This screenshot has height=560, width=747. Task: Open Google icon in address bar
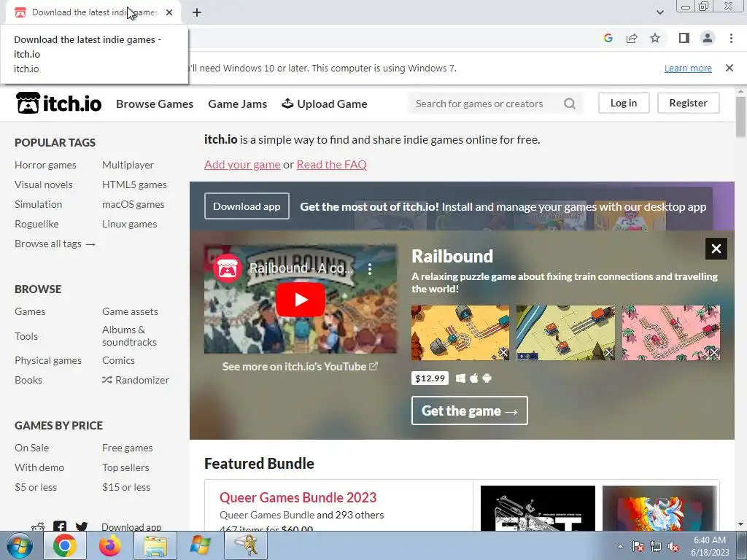(x=608, y=38)
